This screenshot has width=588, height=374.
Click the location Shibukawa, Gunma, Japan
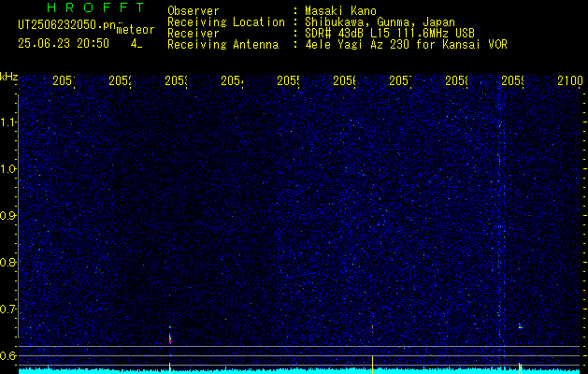[x=380, y=22]
